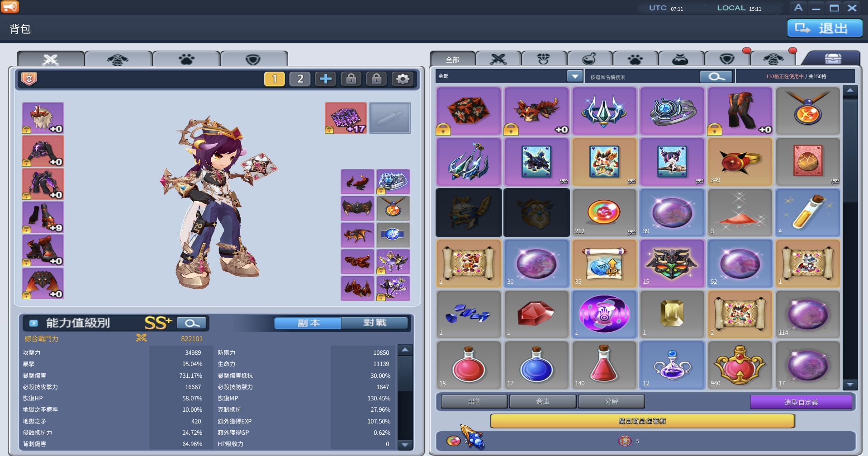The height and width of the screenshot is (456, 868).
Task: Click the item search magnifier button
Action: tap(716, 77)
